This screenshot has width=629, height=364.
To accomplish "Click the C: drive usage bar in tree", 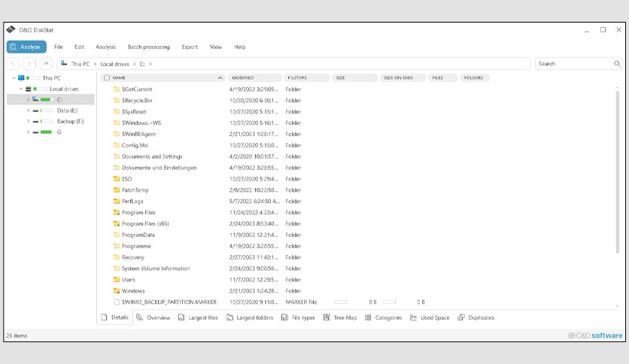I will tap(47, 99).
